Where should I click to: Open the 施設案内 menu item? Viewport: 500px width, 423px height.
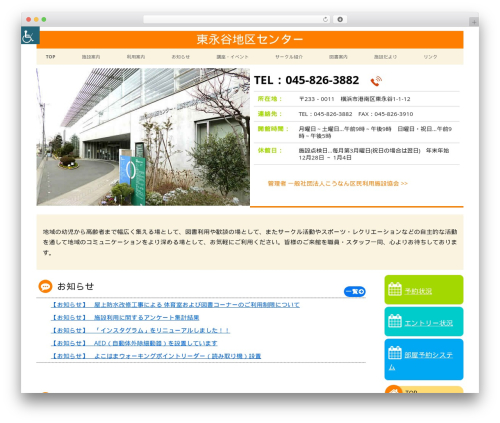point(91,57)
